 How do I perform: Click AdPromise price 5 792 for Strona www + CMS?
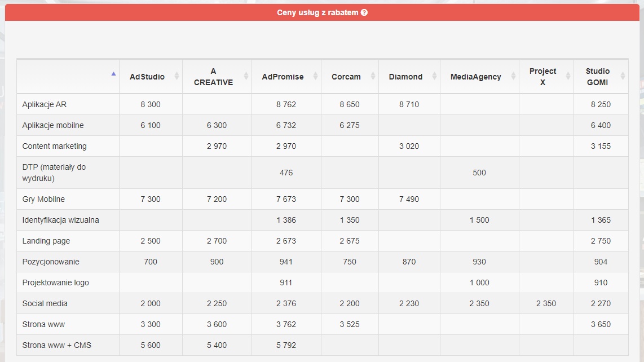point(286,346)
